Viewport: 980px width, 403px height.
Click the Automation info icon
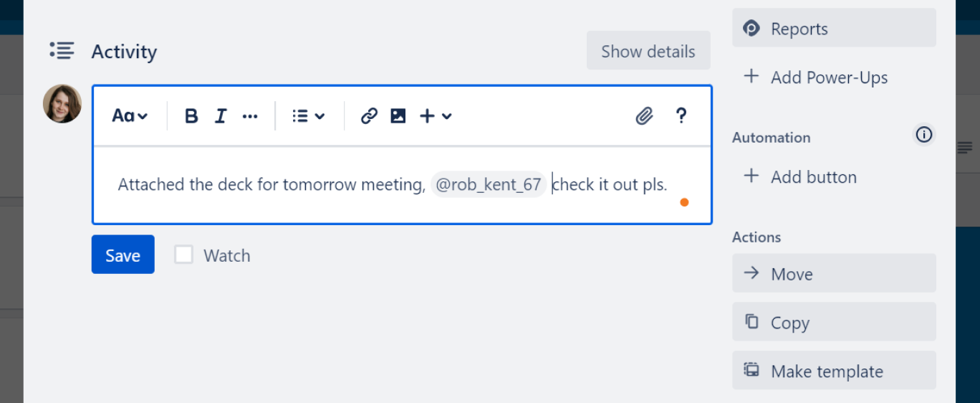[x=924, y=135]
